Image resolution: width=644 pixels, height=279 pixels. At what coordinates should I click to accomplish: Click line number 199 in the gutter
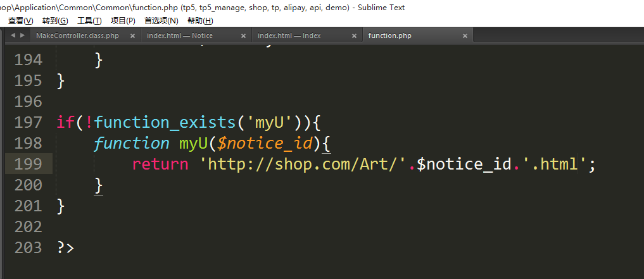coord(28,164)
